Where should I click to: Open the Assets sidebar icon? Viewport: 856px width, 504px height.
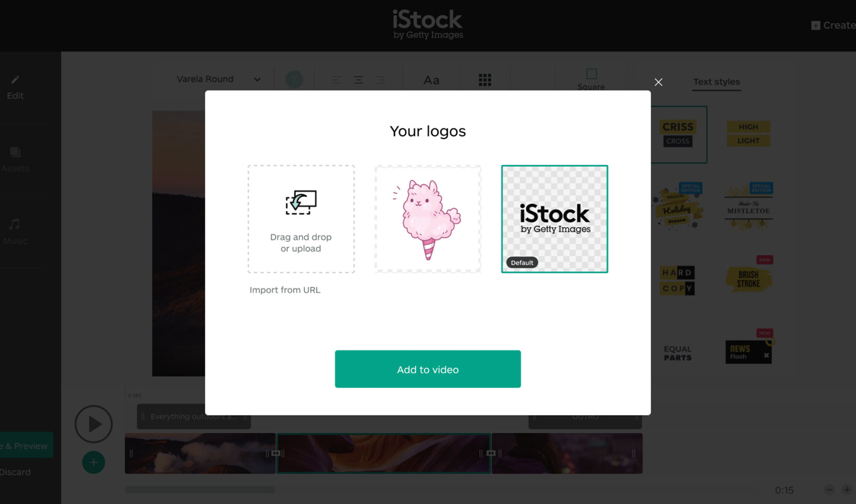point(15,152)
